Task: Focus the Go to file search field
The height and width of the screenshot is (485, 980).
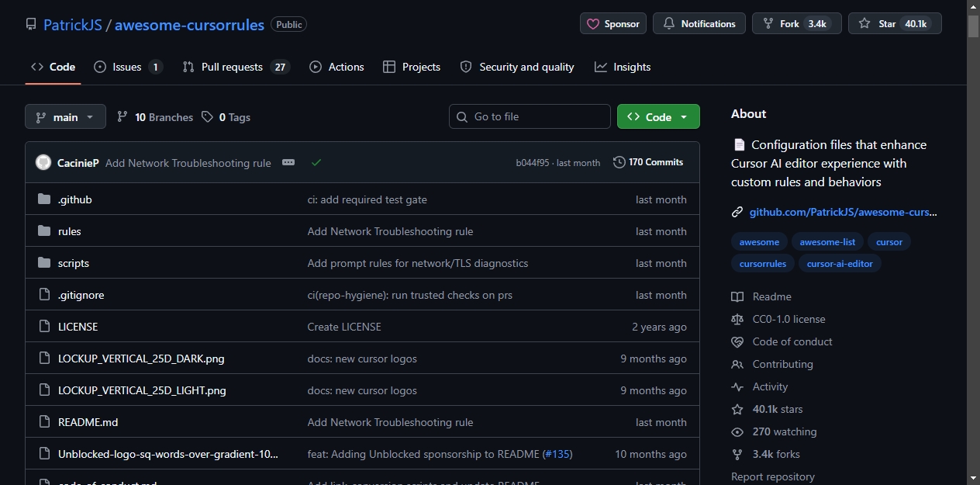Action: (x=530, y=116)
